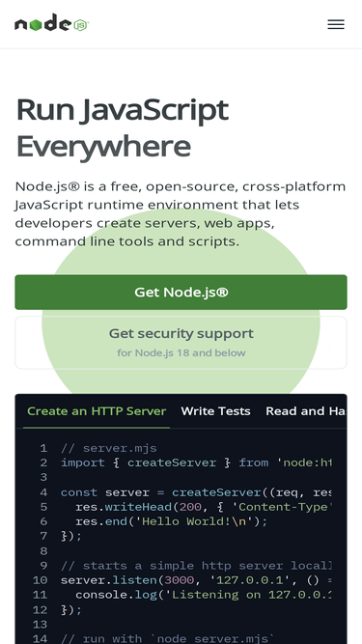Open Get security support link
The width and height of the screenshot is (362, 644).
coord(181,342)
